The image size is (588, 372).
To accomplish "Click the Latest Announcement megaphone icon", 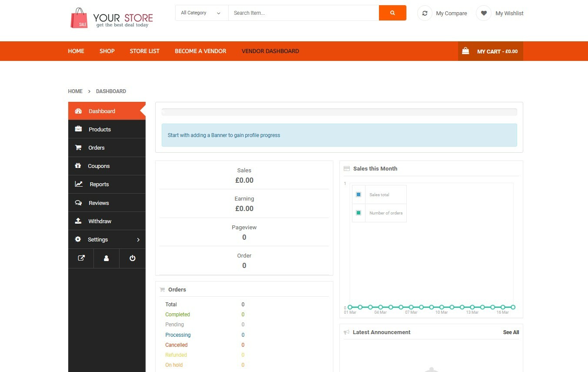I will pos(346,332).
